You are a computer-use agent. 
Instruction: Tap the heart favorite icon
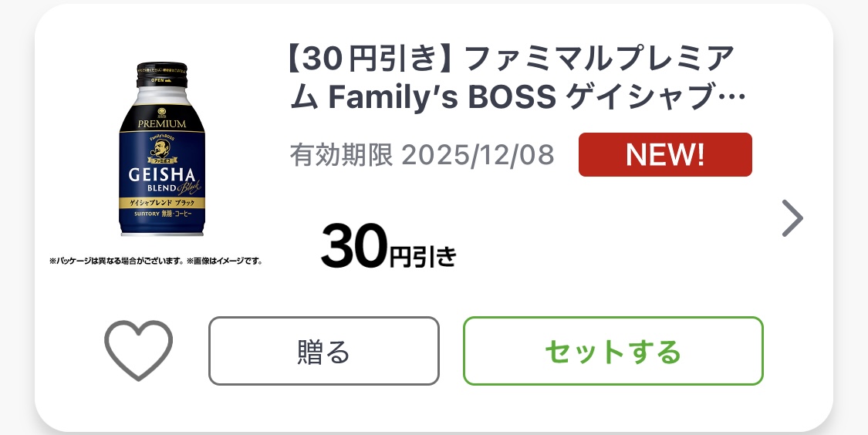139,350
